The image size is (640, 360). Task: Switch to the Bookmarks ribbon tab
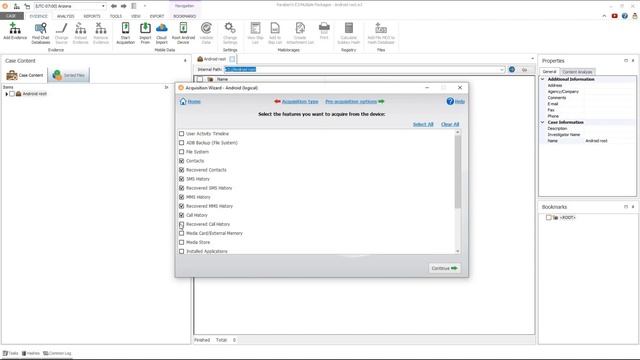pos(184,16)
